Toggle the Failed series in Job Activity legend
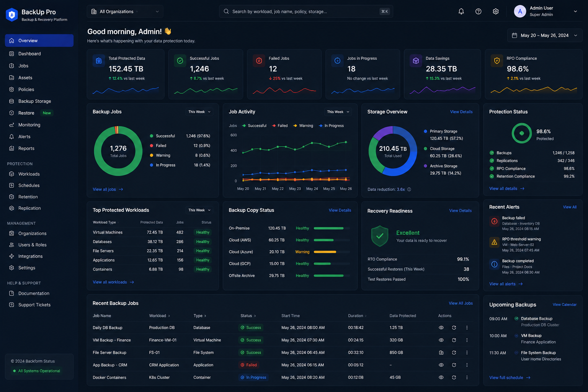This screenshot has width=588, height=392. click(x=280, y=126)
